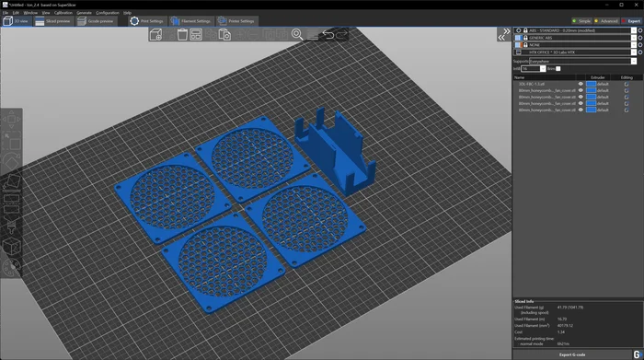Hide the second honeycomb fan cover object
The width and height of the screenshot is (644, 360).
coord(581,97)
